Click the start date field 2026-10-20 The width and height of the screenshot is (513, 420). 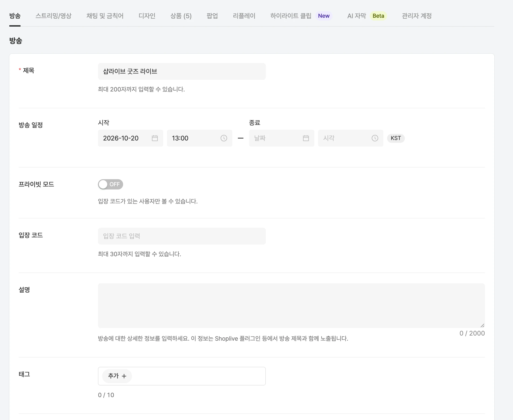pos(130,138)
